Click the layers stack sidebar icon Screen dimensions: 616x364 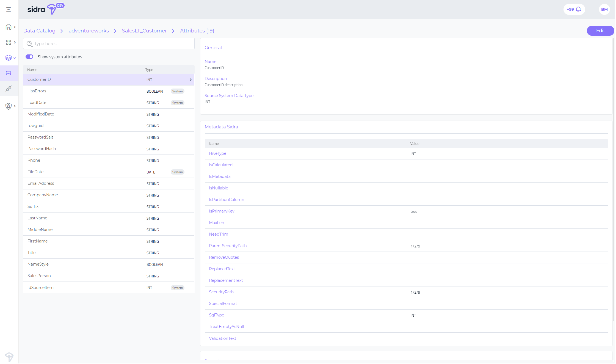pyautogui.click(x=9, y=58)
